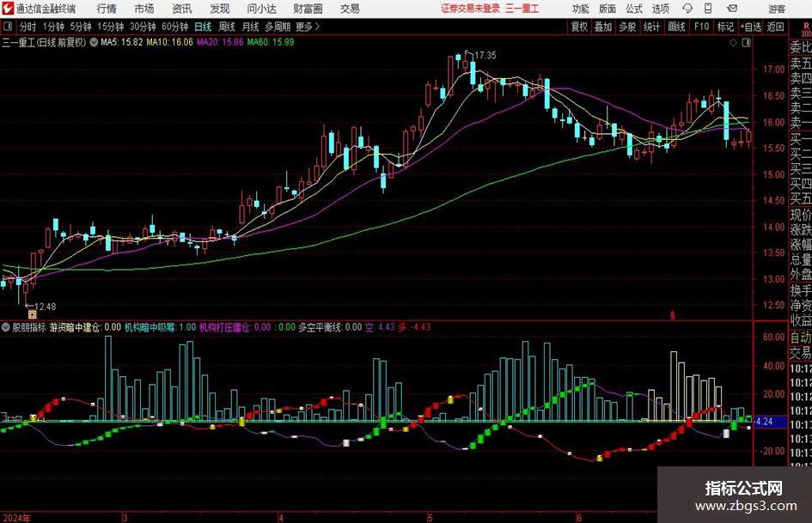Click the 游客 guest account label
Image resolution: width=812 pixels, height=523 pixels.
coord(777,9)
